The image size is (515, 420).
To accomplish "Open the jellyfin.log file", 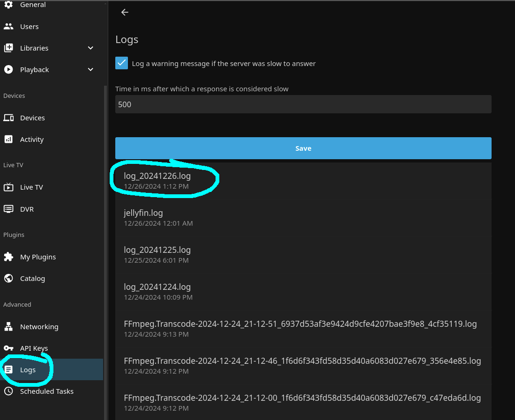I will click(x=143, y=213).
